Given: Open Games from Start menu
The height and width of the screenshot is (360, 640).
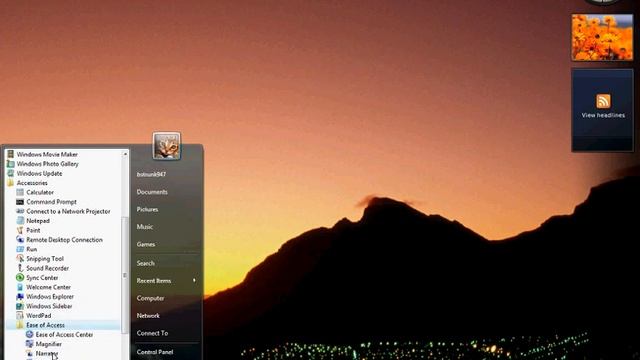Looking at the screenshot, I should 146,244.
